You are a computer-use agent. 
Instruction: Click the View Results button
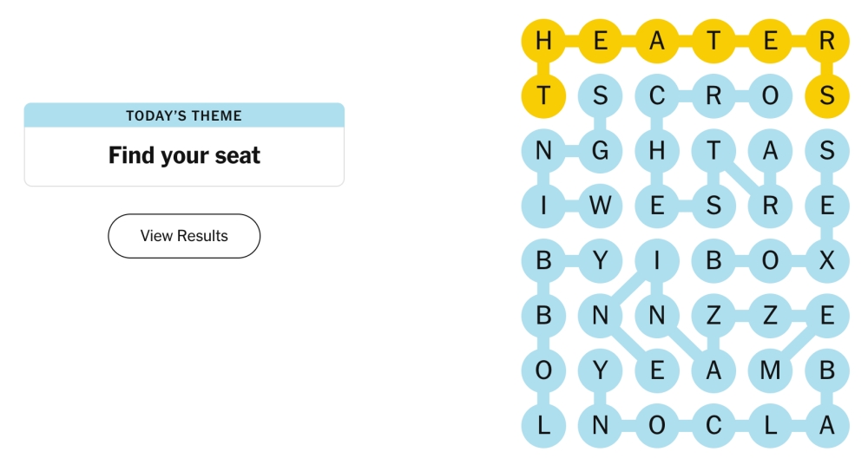pyautogui.click(x=184, y=236)
